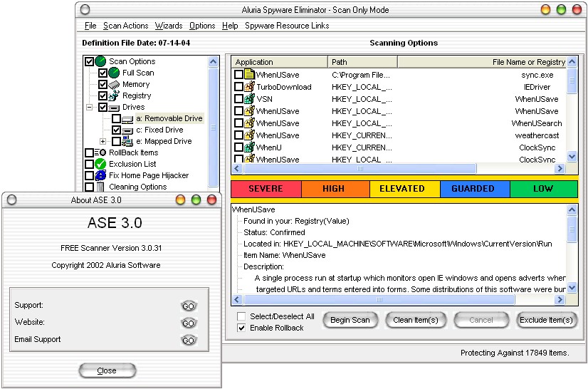Disable the Enable Rollback checkbox
The image size is (588, 389).
241,328
